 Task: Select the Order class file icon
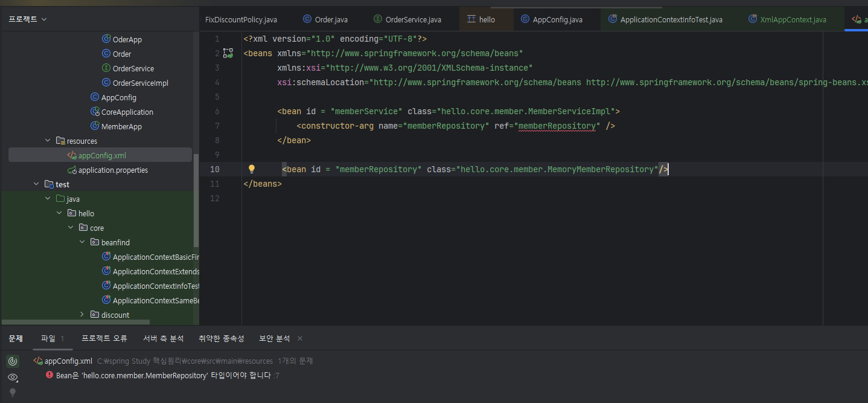(106, 54)
